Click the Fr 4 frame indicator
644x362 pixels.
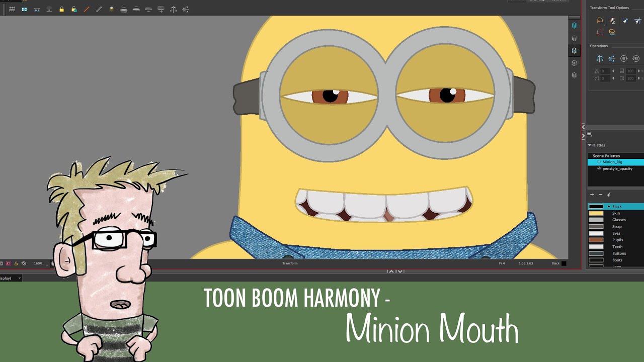pos(502,263)
